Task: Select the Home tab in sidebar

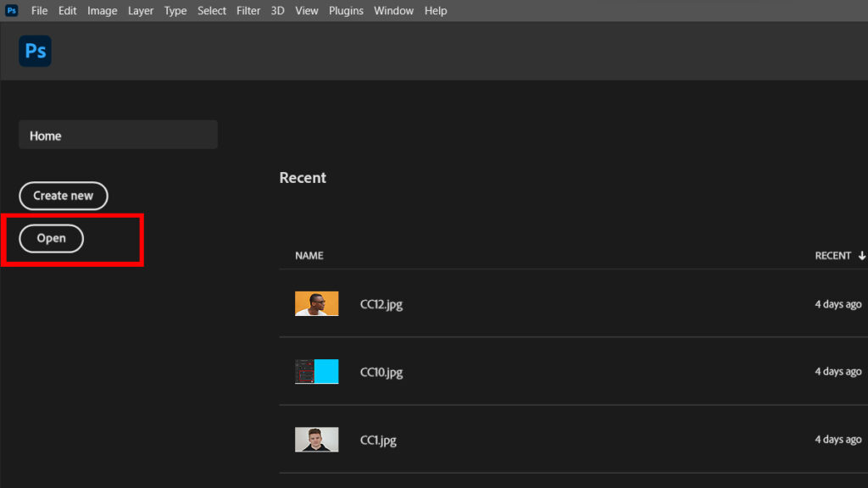Action: point(118,136)
